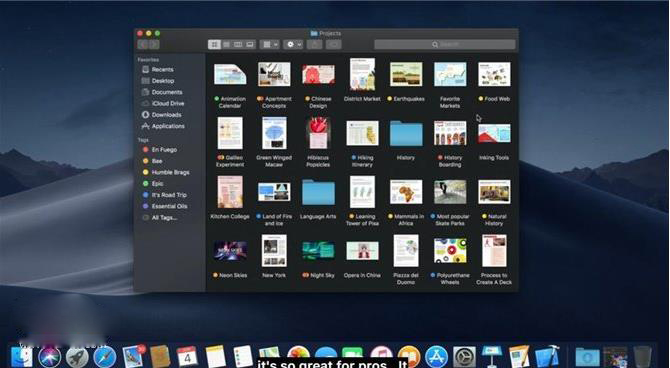Viewport: 670px width, 368px height.
Task: Select the Neon Skies file
Action: pyautogui.click(x=230, y=251)
